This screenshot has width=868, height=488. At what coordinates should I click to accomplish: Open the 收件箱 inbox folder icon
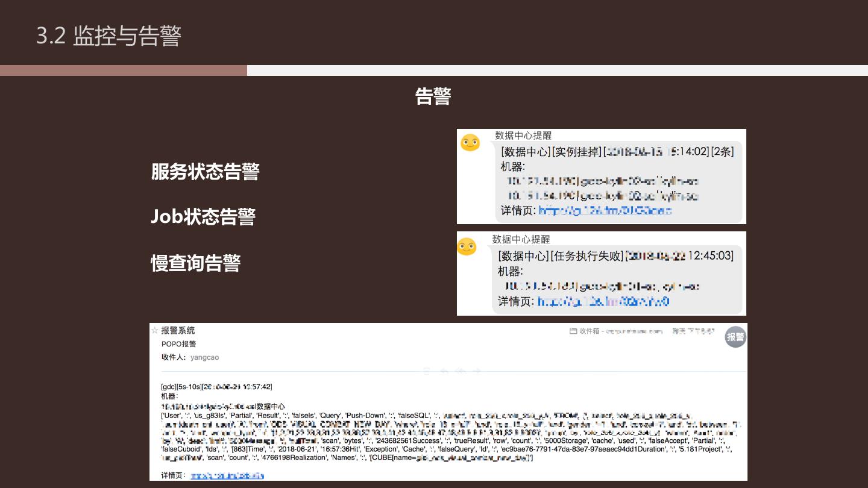click(x=573, y=331)
